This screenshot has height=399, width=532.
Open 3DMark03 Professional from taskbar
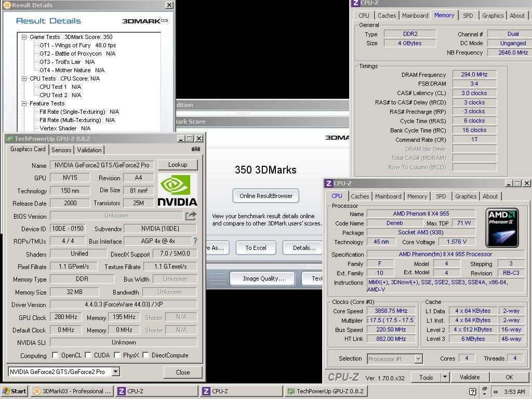click(72, 391)
